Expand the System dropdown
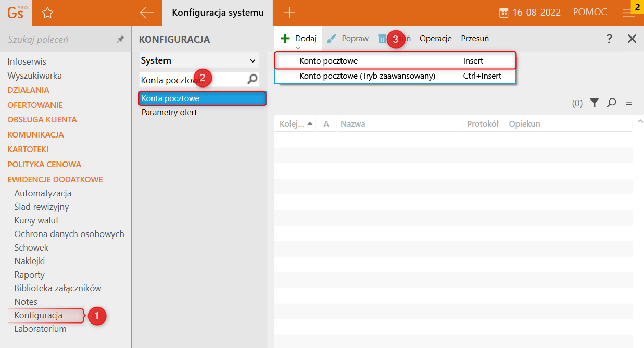The width and height of the screenshot is (644, 348). tap(253, 61)
